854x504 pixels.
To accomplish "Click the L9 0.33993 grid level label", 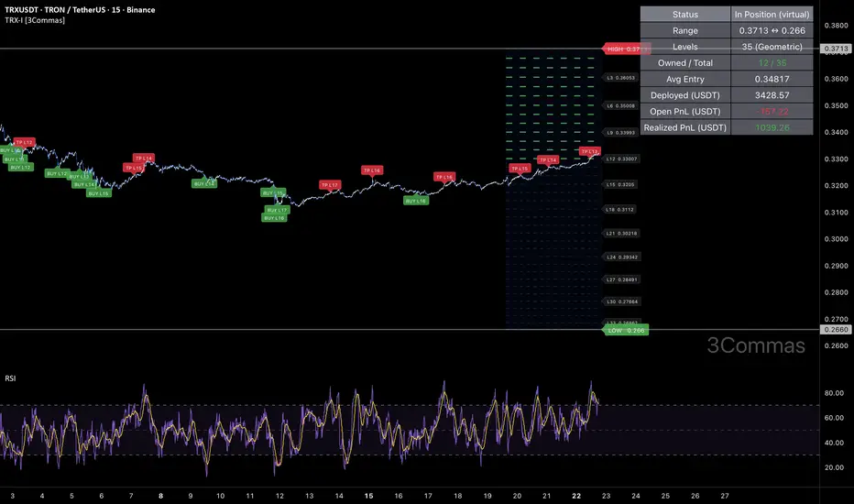I will coord(621,132).
